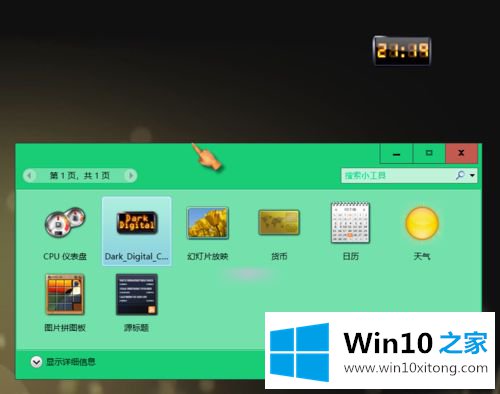Image resolution: width=500 pixels, height=394 pixels.
Task: Click the search magnifier icon
Action: (x=460, y=175)
